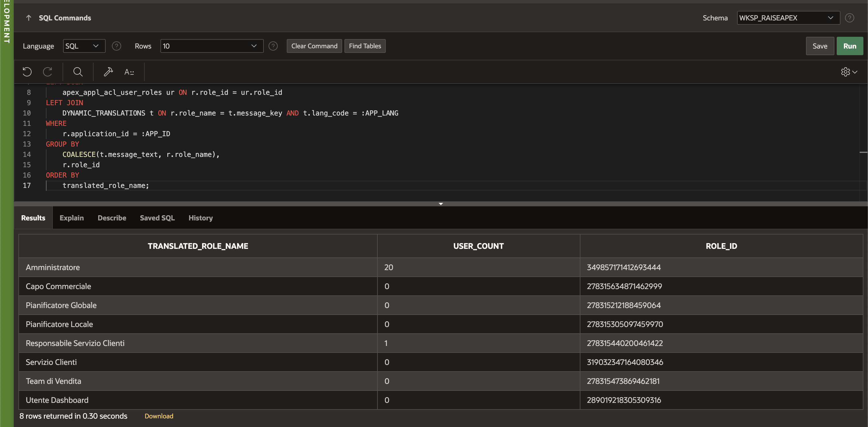Click the autocomplete A icon in toolbar
Screen dimensions: 868x427
(x=129, y=72)
